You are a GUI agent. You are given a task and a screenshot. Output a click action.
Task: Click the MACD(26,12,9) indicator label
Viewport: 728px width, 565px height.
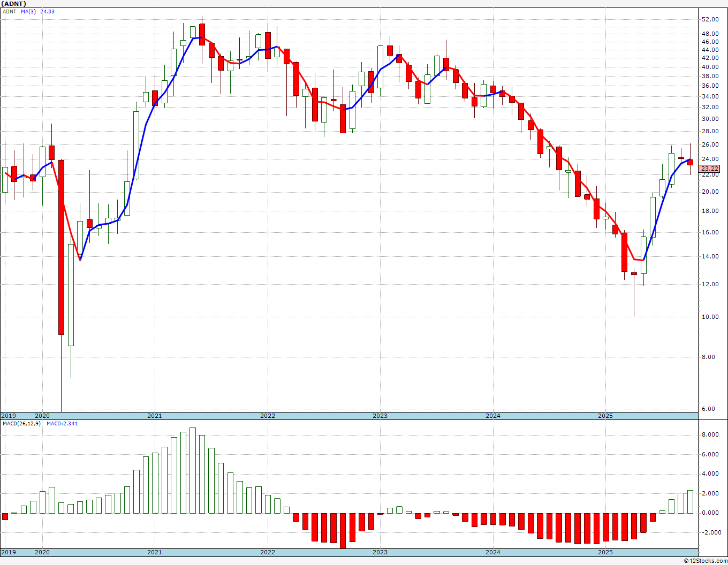21,424
